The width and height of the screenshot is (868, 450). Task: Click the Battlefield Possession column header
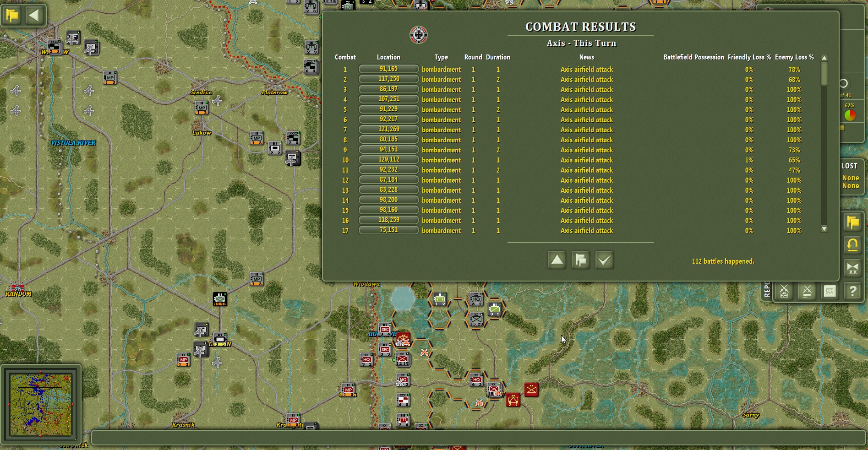pyautogui.click(x=693, y=57)
